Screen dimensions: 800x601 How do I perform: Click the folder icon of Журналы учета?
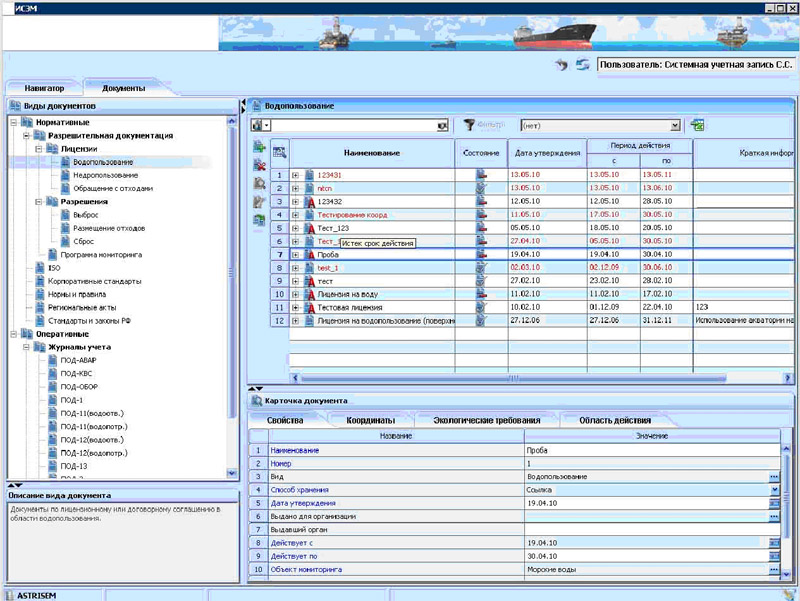click(x=39, y=347)
